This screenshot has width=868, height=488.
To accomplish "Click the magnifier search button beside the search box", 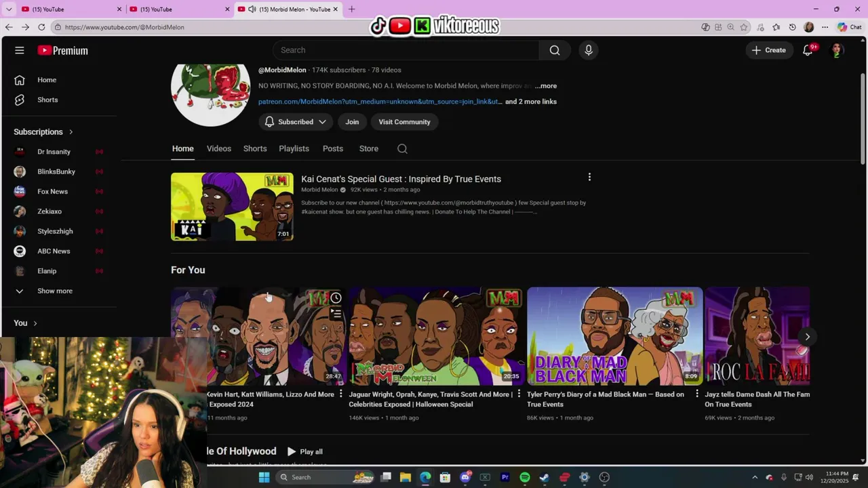I will pyautogui.click(x=555, y=50).
